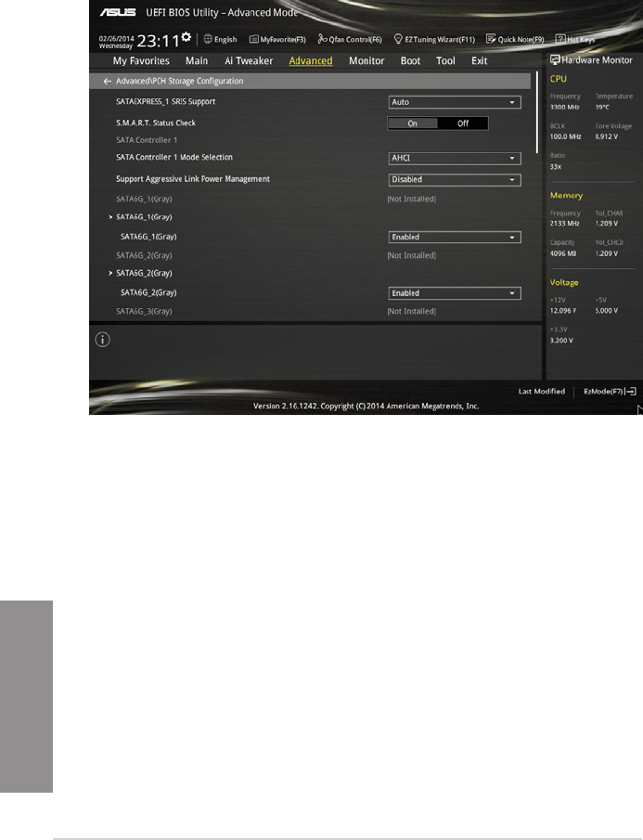Switch to the Exit tab
The image size is (643, 840).
[479, 61]
